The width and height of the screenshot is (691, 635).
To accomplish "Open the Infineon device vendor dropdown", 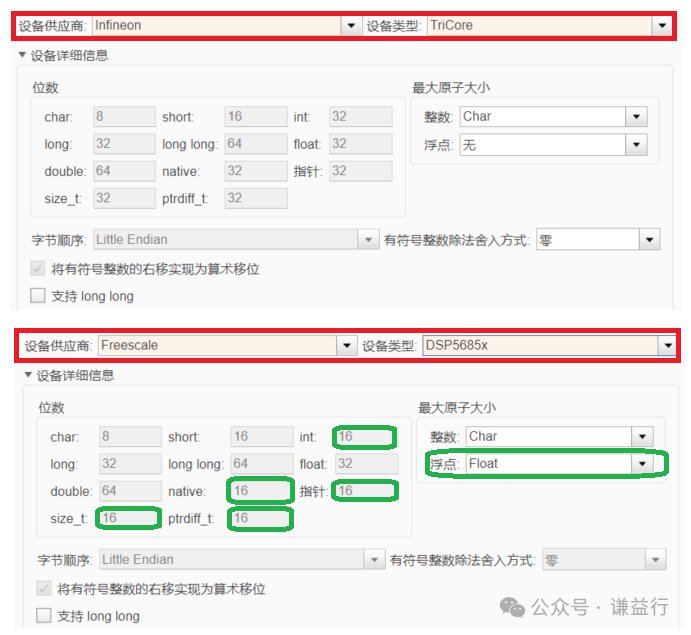I will (x=351, y=26).
